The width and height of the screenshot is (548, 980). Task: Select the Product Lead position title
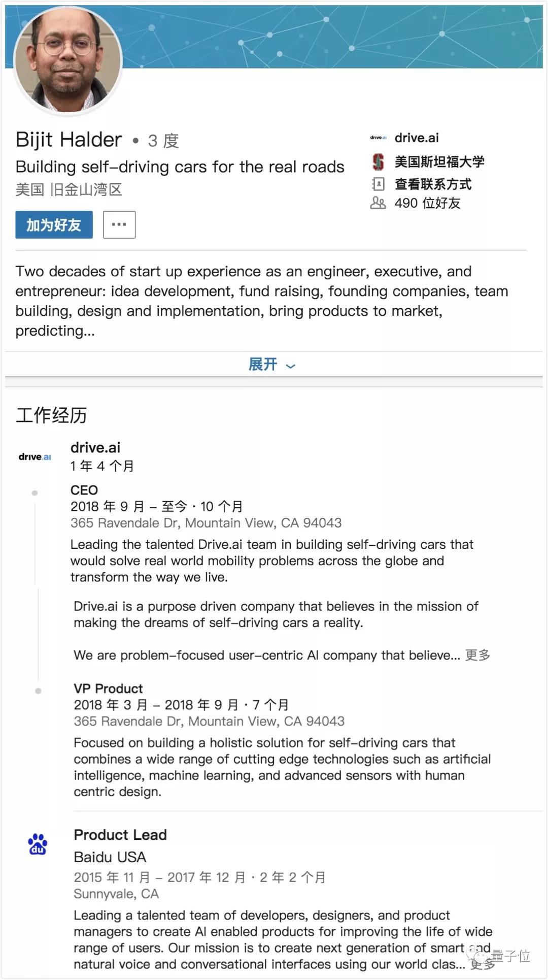pyautogui.click(x=120, y=835)
